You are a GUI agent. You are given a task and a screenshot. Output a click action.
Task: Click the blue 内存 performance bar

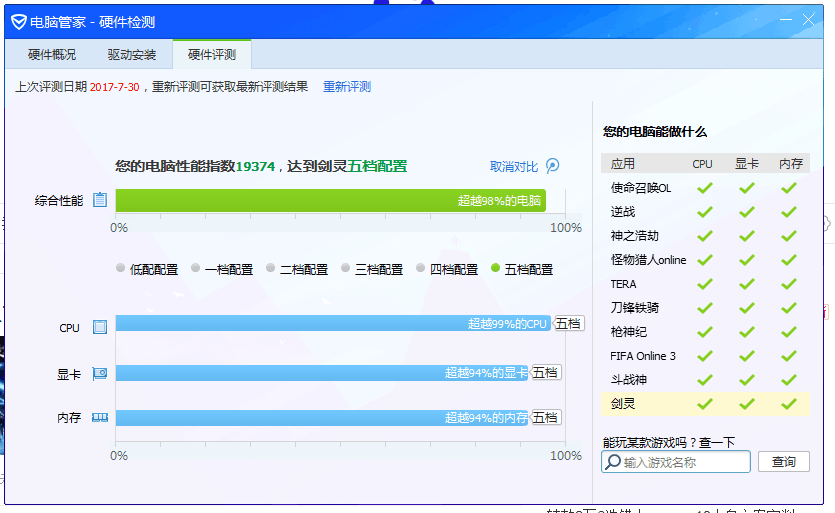pos(322,418)
